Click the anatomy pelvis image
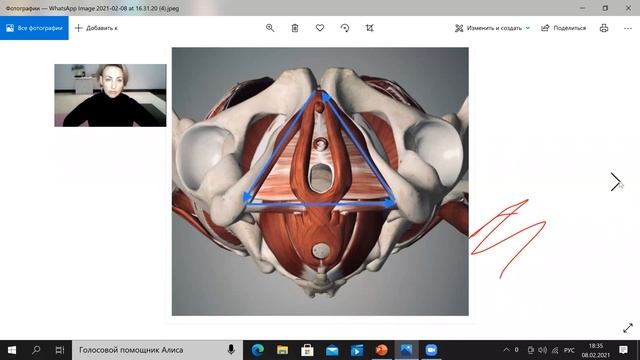640x360 pixels. click(x=320, y=181)
